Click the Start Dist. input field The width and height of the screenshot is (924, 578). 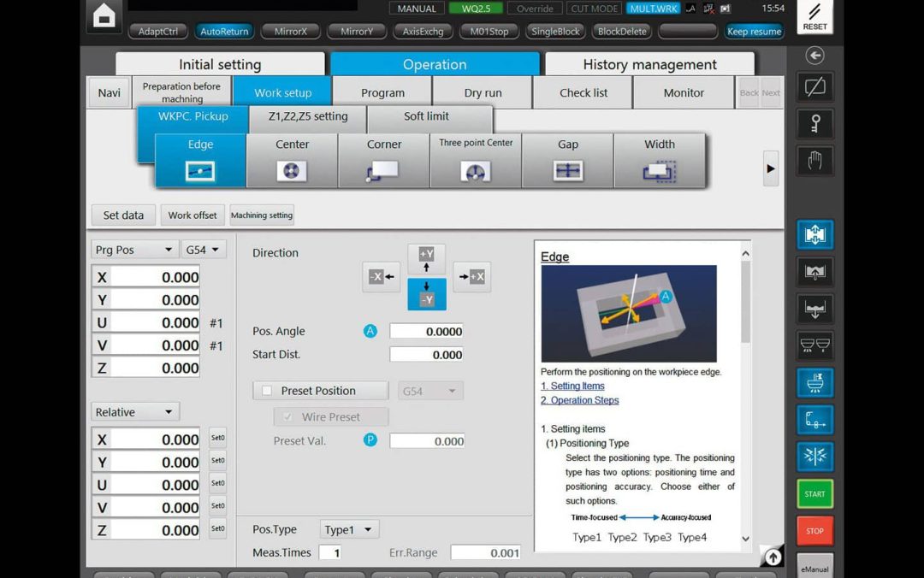[x=426, y=355]
